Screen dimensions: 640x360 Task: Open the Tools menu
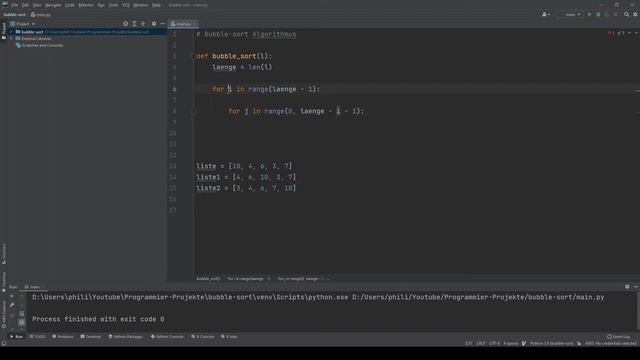point(113,5)
